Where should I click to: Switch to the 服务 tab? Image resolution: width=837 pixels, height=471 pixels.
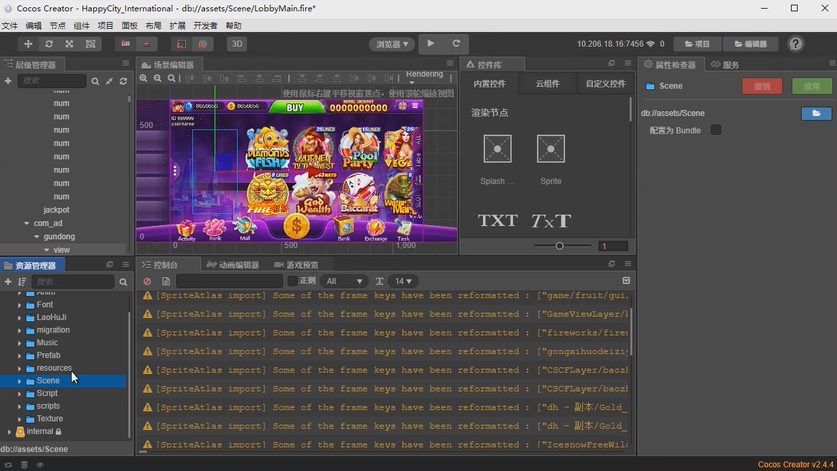click(725, 65)
